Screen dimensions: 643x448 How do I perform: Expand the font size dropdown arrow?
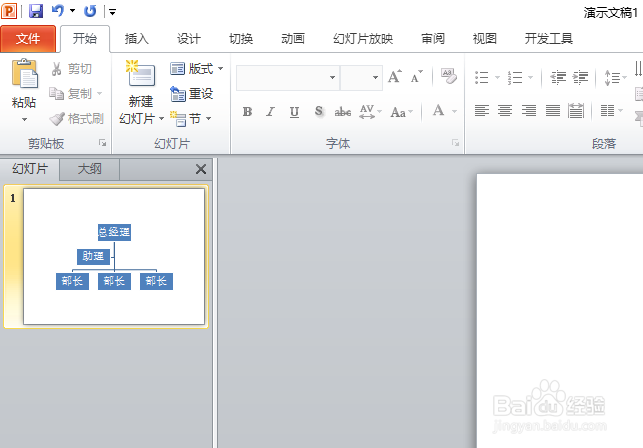click(x=375, y=78)
